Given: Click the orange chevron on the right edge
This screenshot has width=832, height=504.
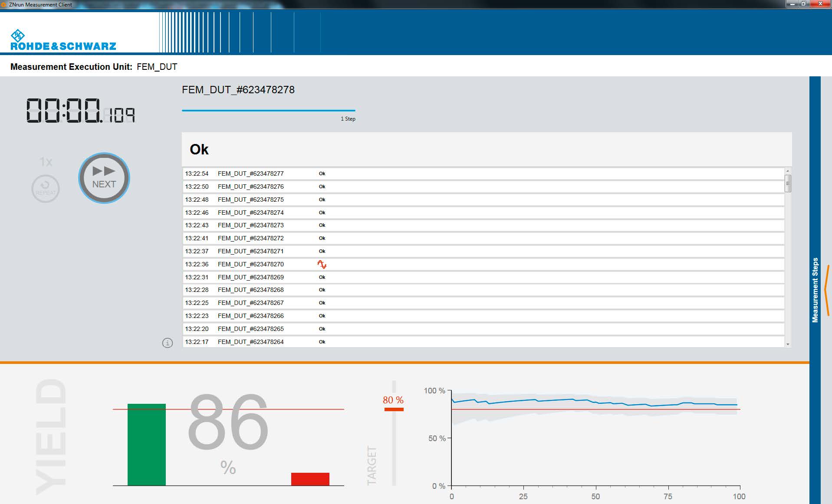Looking at the screenshot, I should tap(827, 290).
